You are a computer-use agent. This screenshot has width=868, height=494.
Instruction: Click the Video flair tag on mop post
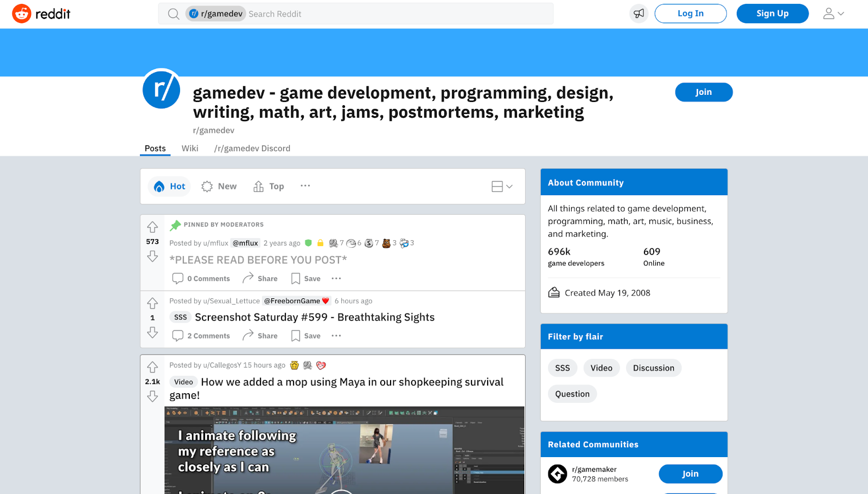click(x=183, y=382)
